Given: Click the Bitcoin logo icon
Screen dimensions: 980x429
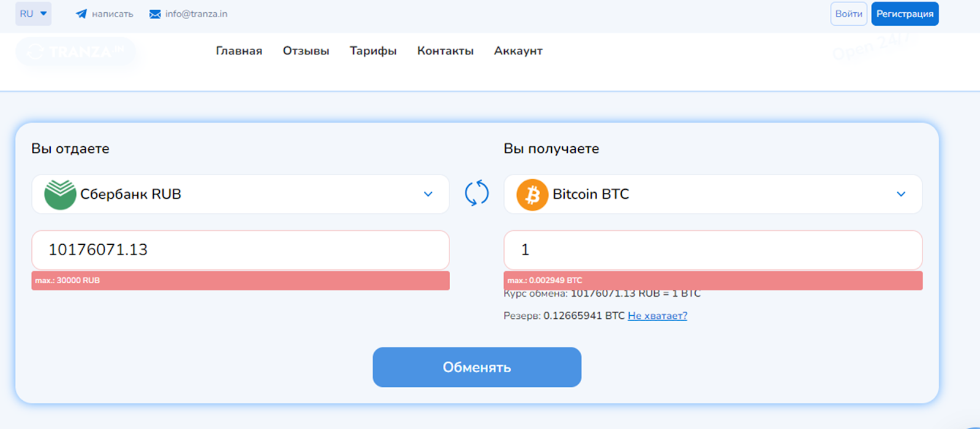Looking at the screenshot, I should (532, 195).
